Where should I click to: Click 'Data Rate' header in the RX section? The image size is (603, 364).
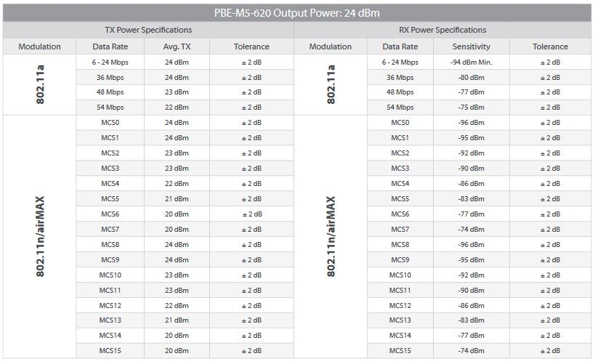[400, 46]
